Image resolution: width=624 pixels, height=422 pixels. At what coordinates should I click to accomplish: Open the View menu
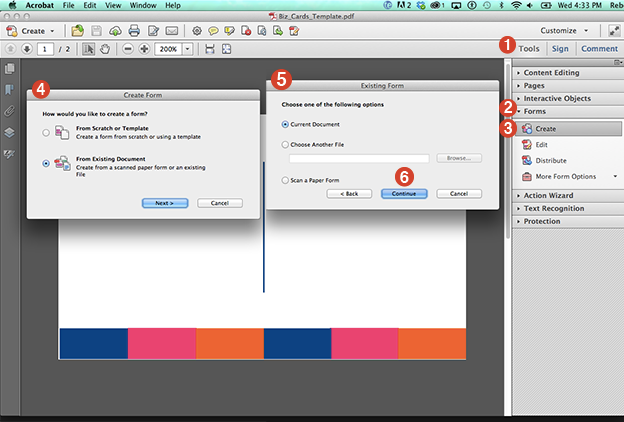[113, 6]
